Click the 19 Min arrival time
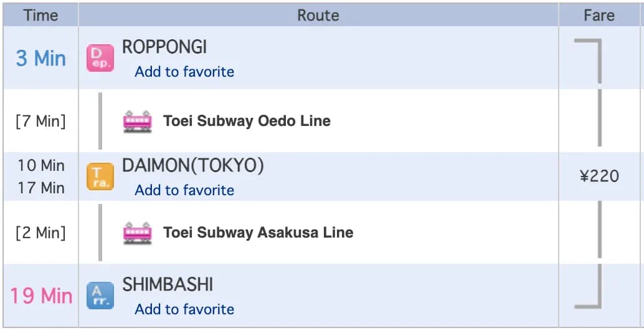Image resolution: width=644 pixels, height=333 pixels. tap(41, 296)
